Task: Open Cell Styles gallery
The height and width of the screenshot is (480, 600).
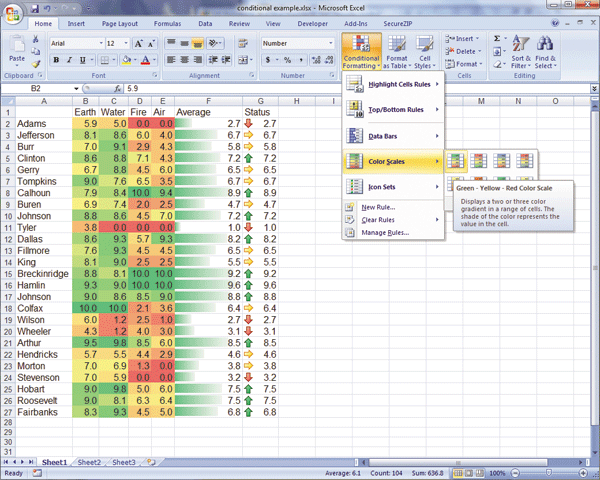Action: (425, 54)
